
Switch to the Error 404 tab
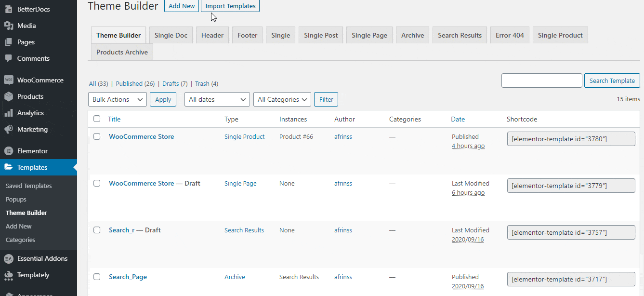click(510, 35)
